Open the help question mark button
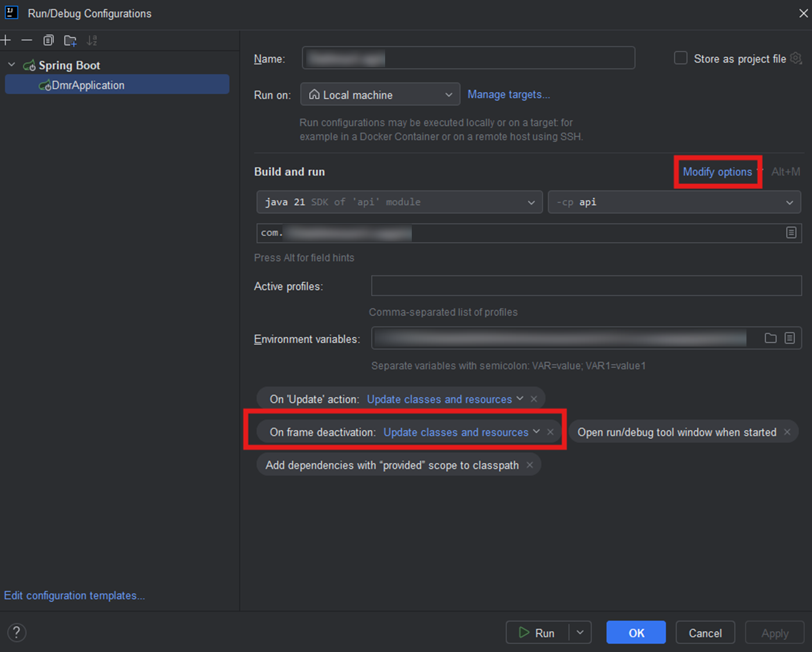The image size is (812, 652). pos(17,632)
